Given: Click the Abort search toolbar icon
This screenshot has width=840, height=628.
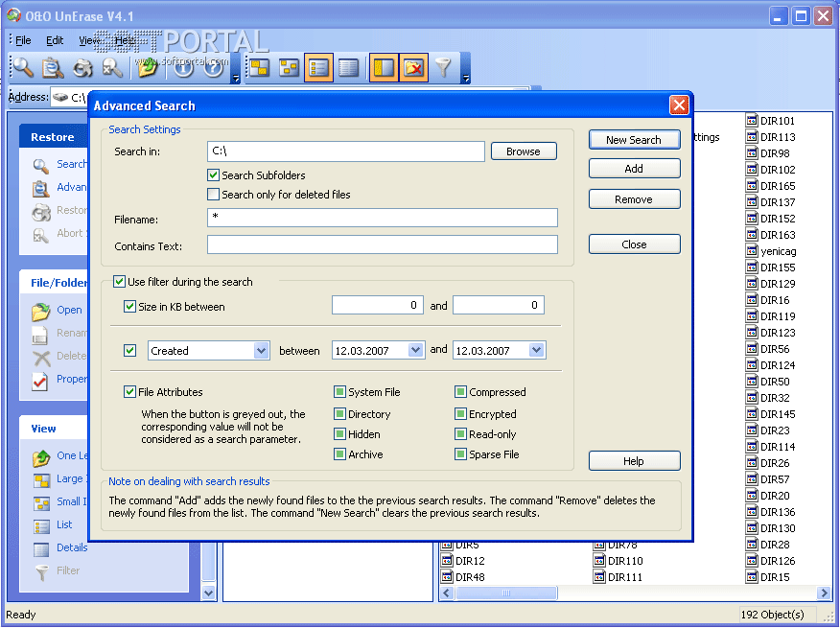Looking at the screenshot, I should (112, 67).
